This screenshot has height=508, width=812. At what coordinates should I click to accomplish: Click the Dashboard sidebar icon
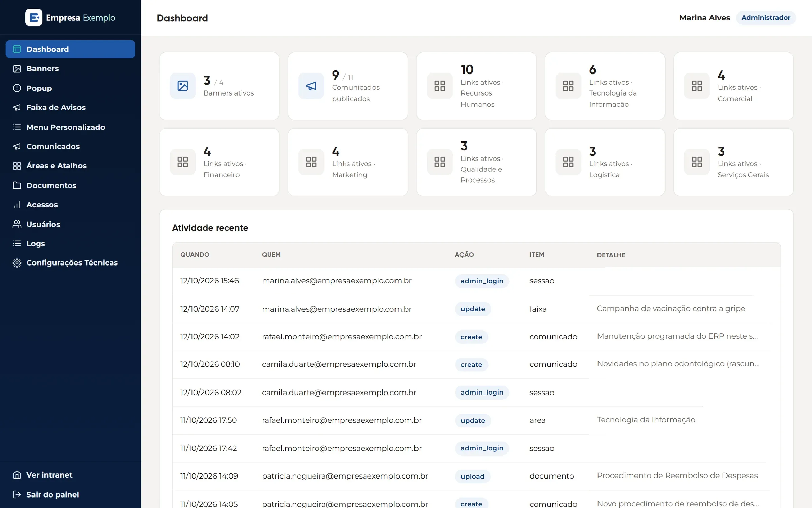pyautogui.click(x=17, y=49)
